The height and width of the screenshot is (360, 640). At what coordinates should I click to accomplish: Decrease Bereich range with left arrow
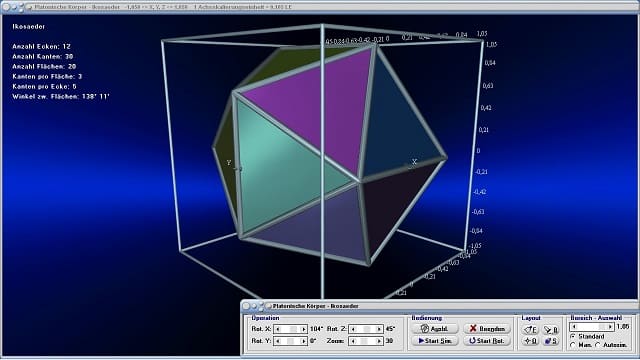click(x=574, y=327)
